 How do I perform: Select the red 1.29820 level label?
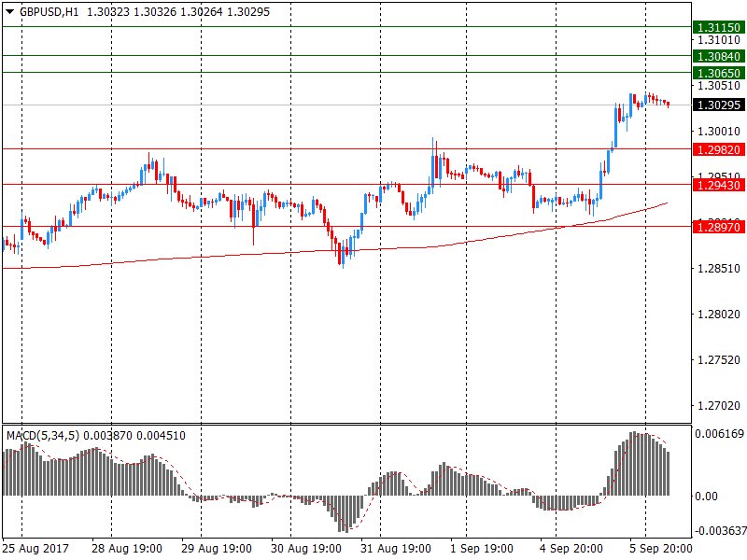pyautogui.click(x=719, y=149)
